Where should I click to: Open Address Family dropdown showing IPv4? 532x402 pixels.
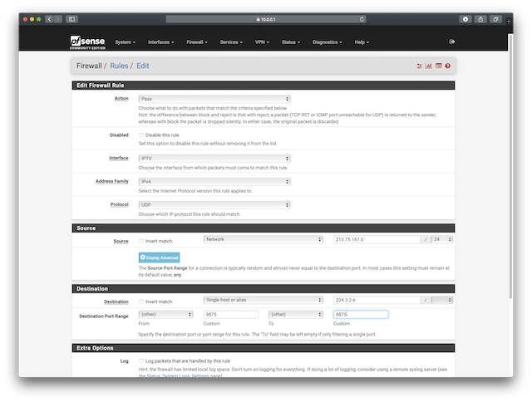coord(214,182)
